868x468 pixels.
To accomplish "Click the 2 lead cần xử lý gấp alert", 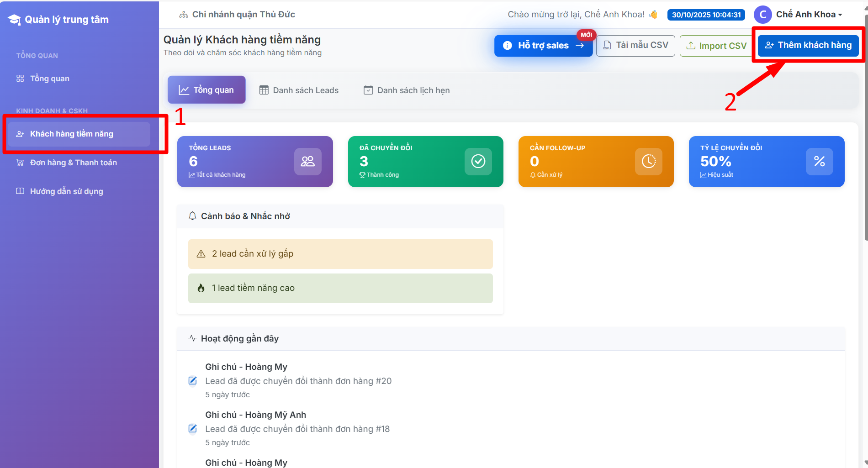I will [340, 254].
